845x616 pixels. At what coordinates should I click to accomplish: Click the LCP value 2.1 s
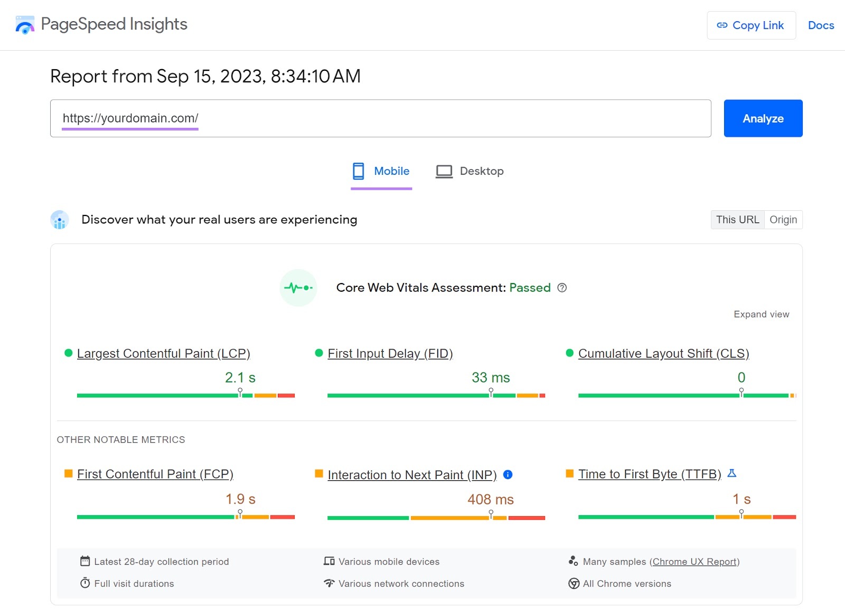(240, 378)
